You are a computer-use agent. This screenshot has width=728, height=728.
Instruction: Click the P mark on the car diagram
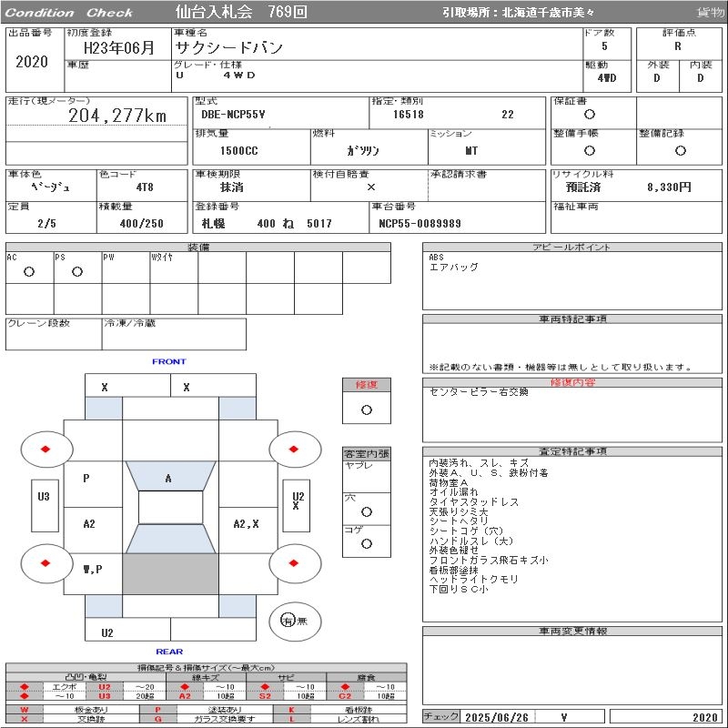pyautogui.click(x=86, y=478)
